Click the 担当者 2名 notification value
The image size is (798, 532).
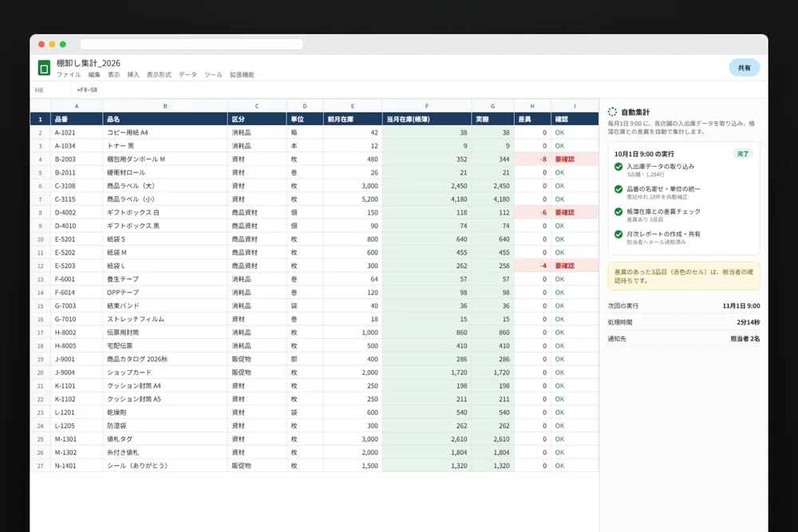coord(745,339)
